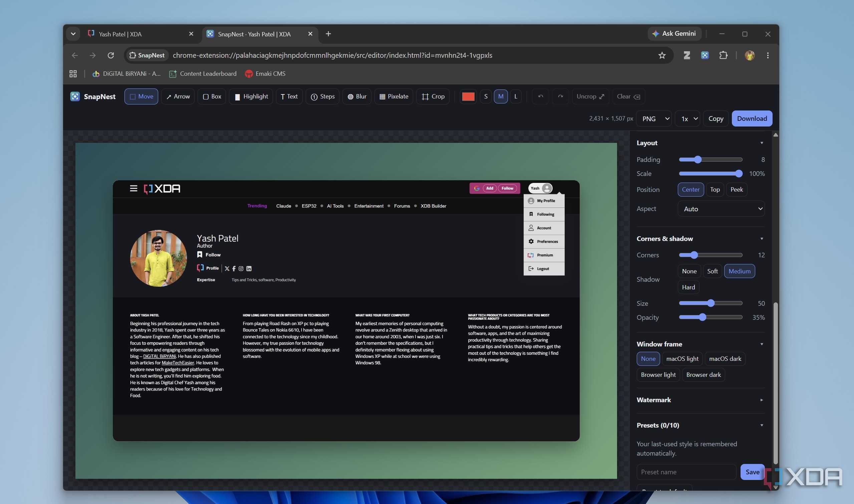854x504 pixels.
Task: Choose the Soft shadow option
Action: tap(712, 271)
